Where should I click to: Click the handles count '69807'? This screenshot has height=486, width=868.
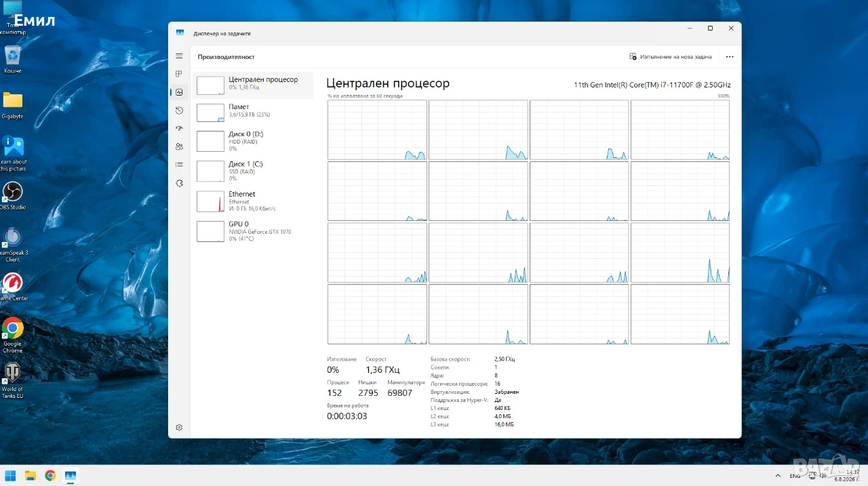(400, 393)
